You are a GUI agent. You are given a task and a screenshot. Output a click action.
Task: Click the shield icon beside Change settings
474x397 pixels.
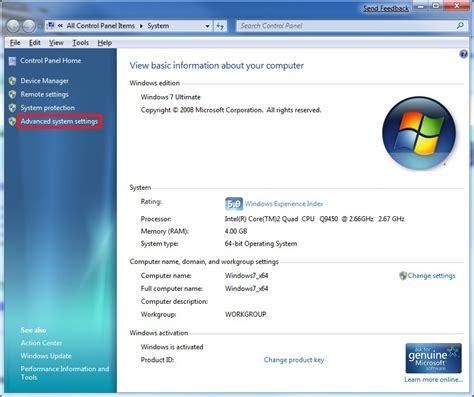coord(403,276)
